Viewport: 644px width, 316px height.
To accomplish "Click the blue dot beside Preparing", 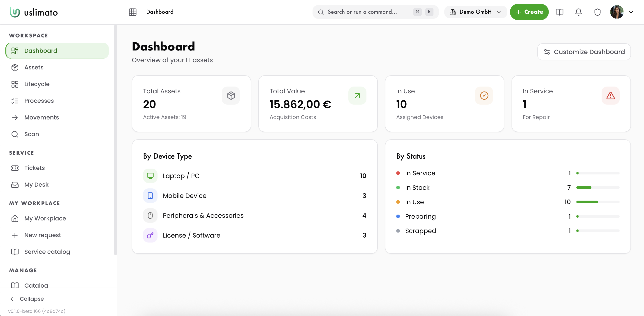I will [x=398, y=216].
